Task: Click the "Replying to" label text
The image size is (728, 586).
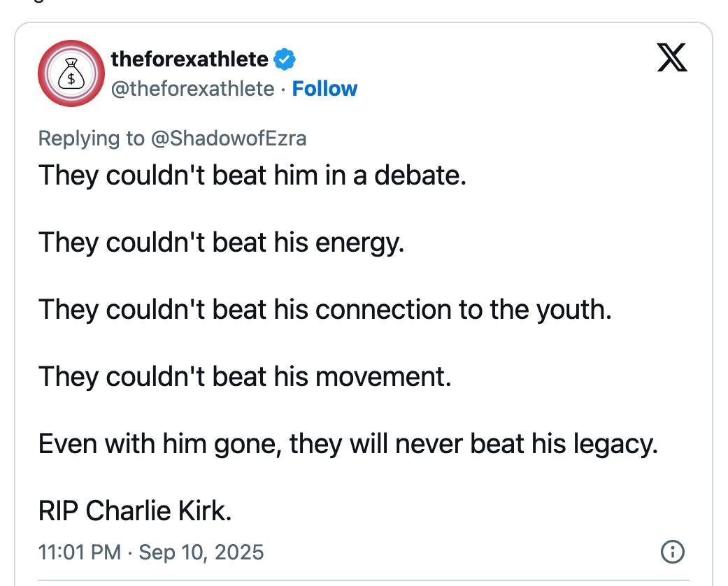Action: pyautogui.click(x=91, y=138)
